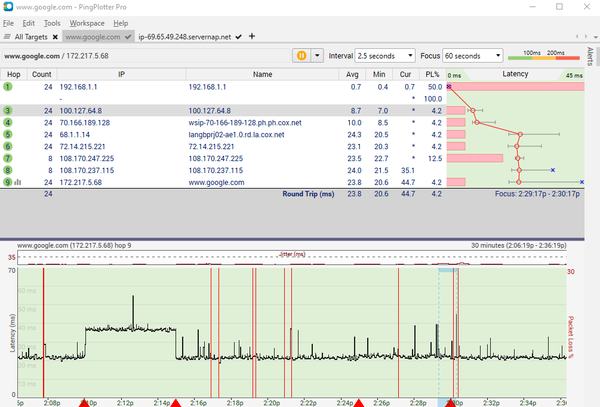Click the target address field www.google.com / 172.217.5.68
This screenshot has height=407, width=600.
[x=145, y=56]
